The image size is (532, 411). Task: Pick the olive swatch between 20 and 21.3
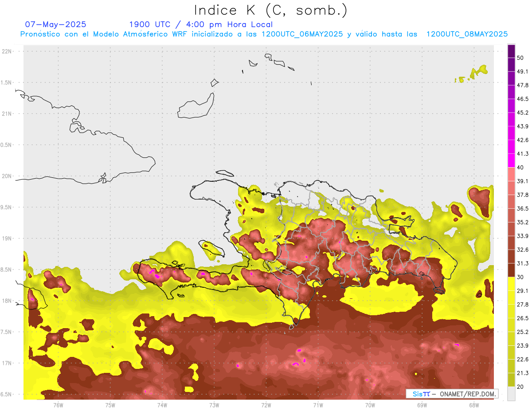click(x=511, y=380)
